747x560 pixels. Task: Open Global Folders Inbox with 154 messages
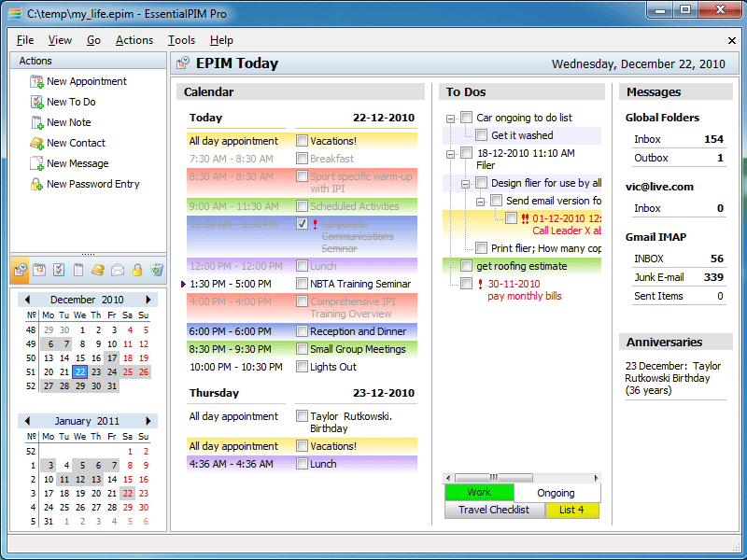click(x=679, y=139)
